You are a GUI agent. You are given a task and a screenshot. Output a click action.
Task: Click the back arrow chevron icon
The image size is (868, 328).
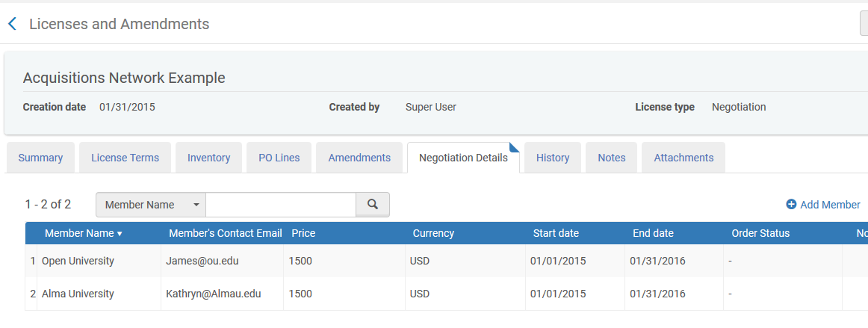tap(12, 24)
